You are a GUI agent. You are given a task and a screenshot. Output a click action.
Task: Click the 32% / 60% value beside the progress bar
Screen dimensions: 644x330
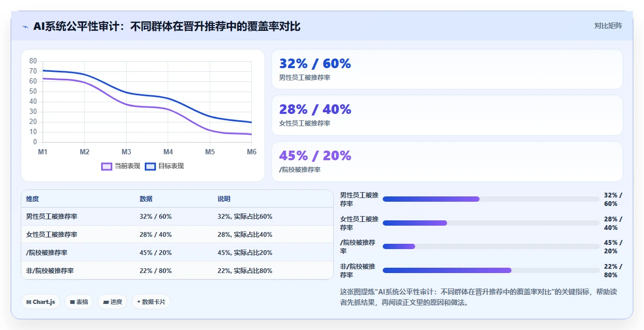click(x=613, y=199)
